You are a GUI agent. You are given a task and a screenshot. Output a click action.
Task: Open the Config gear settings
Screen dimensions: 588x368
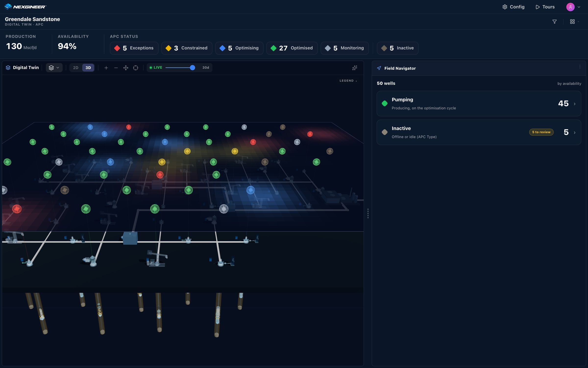point(513,7)
